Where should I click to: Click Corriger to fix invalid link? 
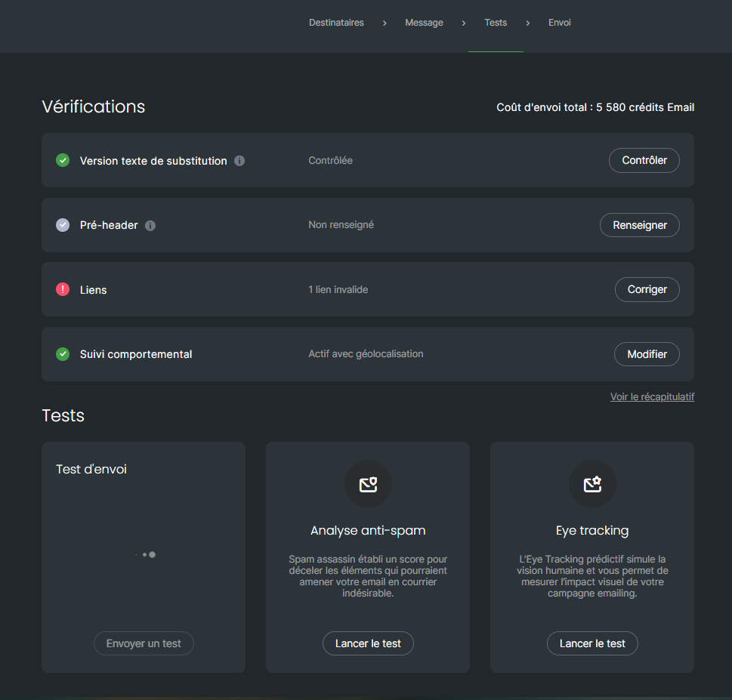tap(647, 290)
